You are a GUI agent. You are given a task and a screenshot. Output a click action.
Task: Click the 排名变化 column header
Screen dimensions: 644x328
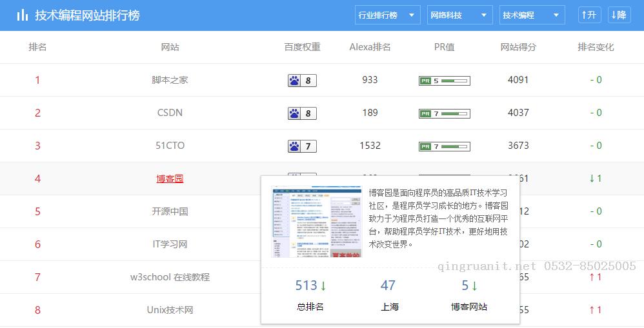click(596, 47)
